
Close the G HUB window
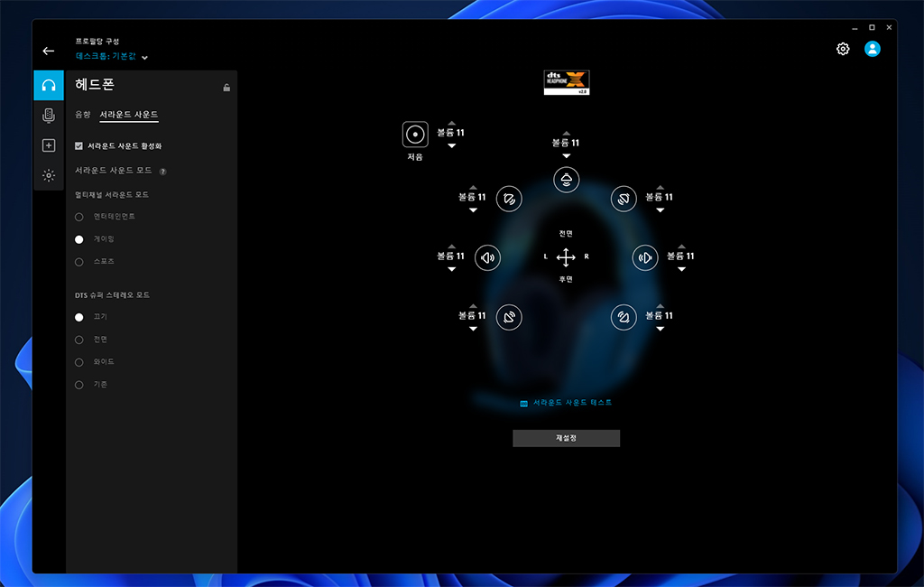coord(889,28)
